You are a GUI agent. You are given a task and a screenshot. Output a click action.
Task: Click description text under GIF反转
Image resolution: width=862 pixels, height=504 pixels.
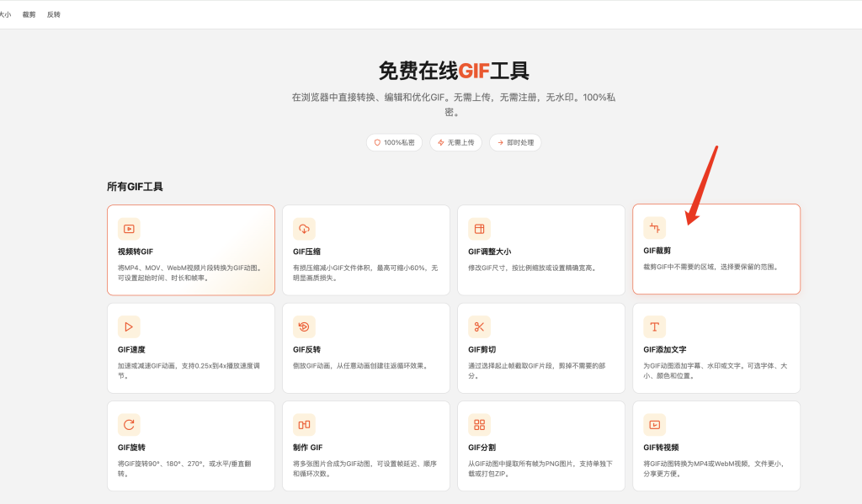coord(360,366)
